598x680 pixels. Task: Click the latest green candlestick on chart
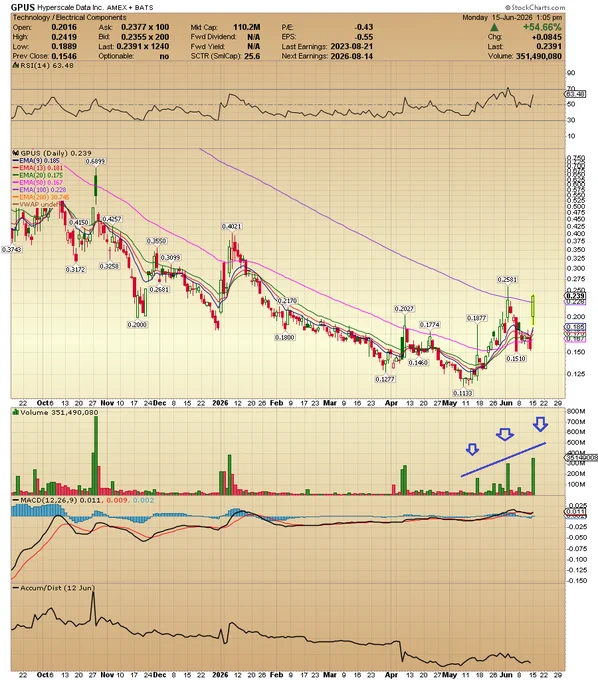coord(533,310)
